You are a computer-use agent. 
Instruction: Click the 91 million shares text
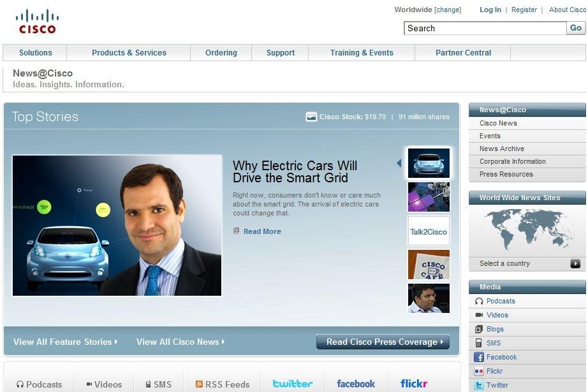(423, 117)
